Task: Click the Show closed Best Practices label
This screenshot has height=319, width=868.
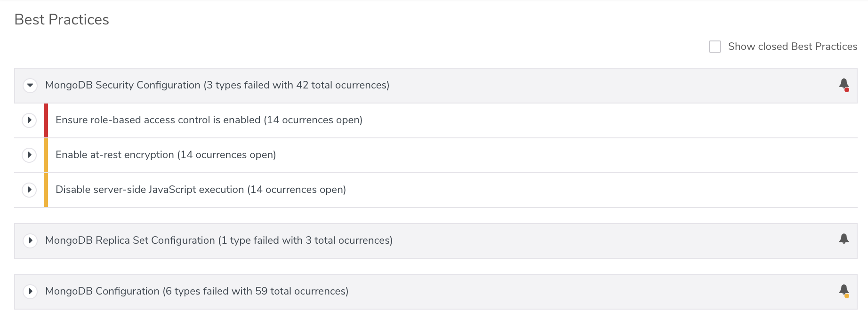Action: 792,47
